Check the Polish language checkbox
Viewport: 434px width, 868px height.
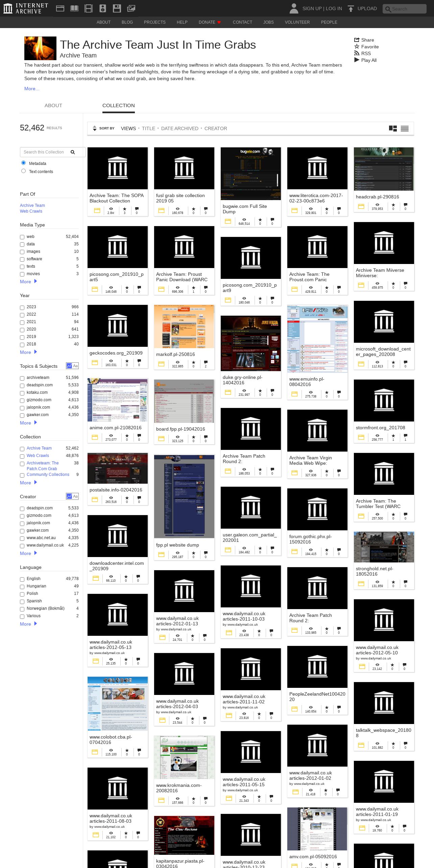(x=22, y=594)
